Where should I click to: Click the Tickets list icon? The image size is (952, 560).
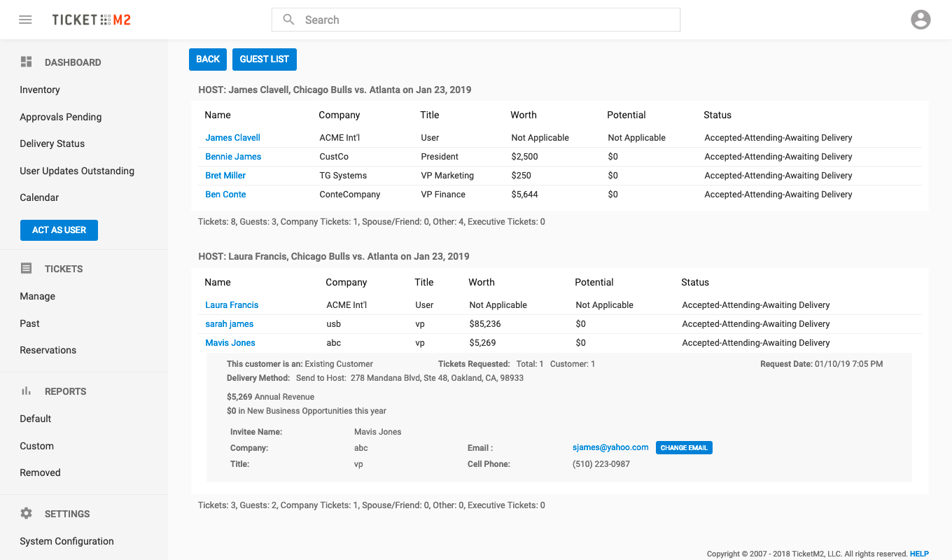[27, 269]
